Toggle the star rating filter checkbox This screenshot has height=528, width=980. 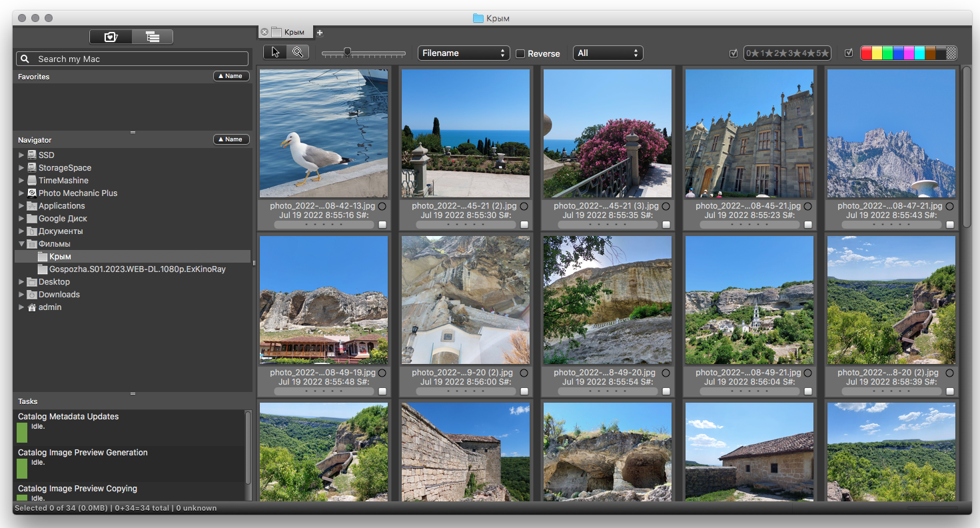[734, 53]
